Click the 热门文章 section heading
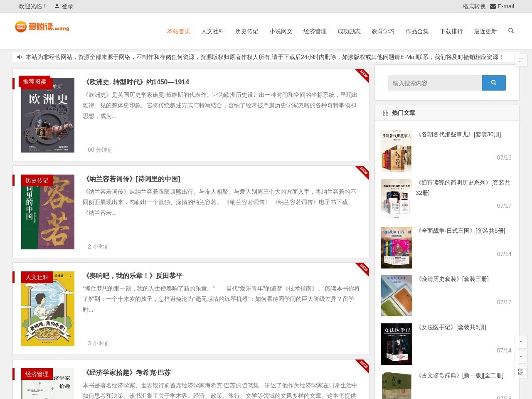The width and height of the screenshot is (532, 399). [x=404, y=113]
